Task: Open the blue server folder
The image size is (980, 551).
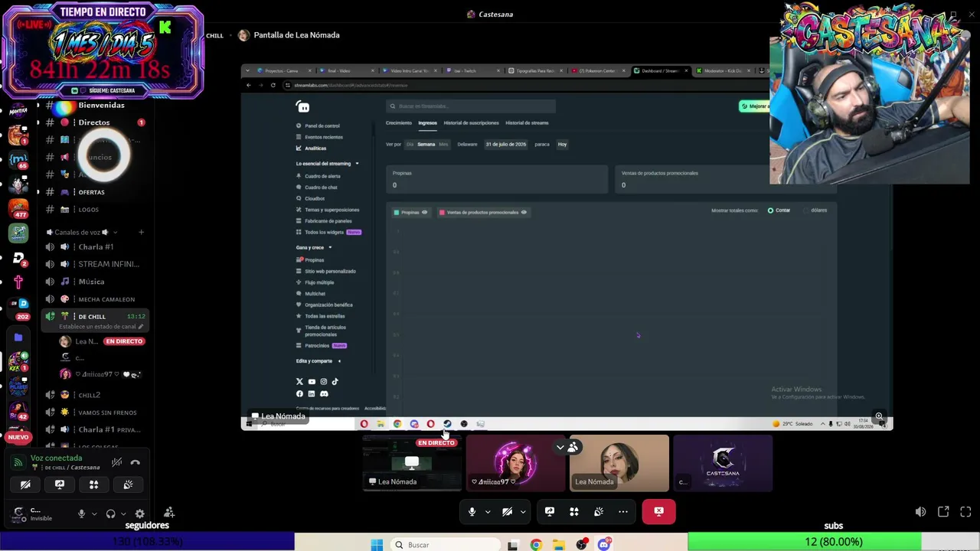Action: [x=18, y=337]
